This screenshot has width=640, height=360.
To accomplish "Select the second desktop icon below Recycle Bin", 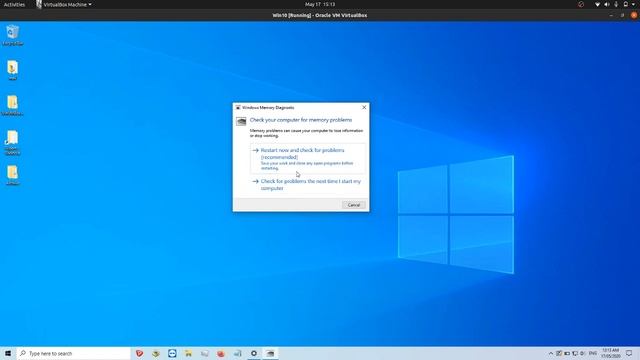I will pyautogui.click(x=13, y=70).
